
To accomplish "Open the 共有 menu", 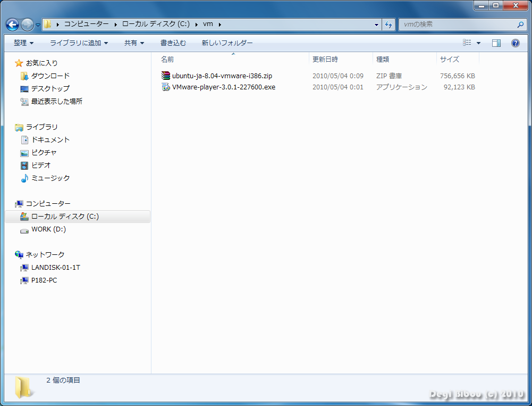I will [x=134, y=43].
